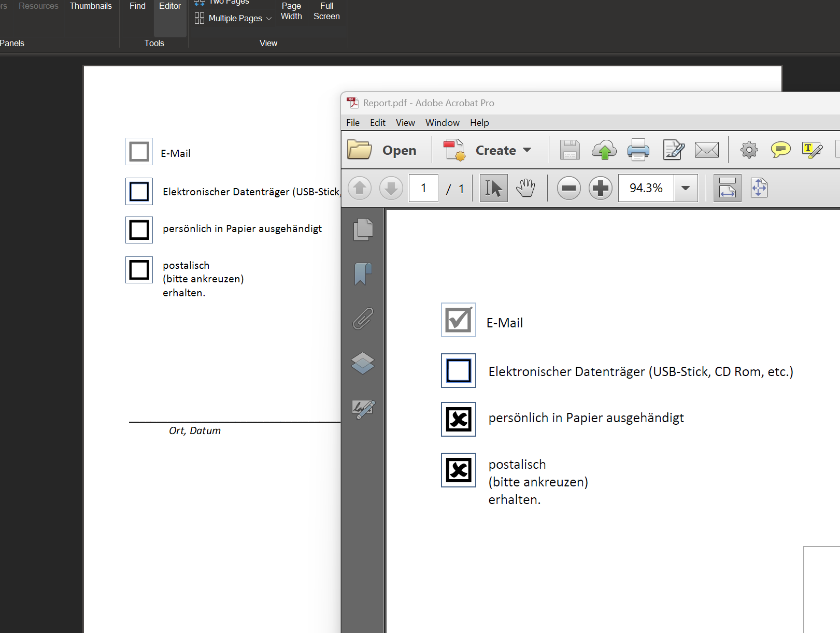Click the Open button label

(x=400, y=150)
